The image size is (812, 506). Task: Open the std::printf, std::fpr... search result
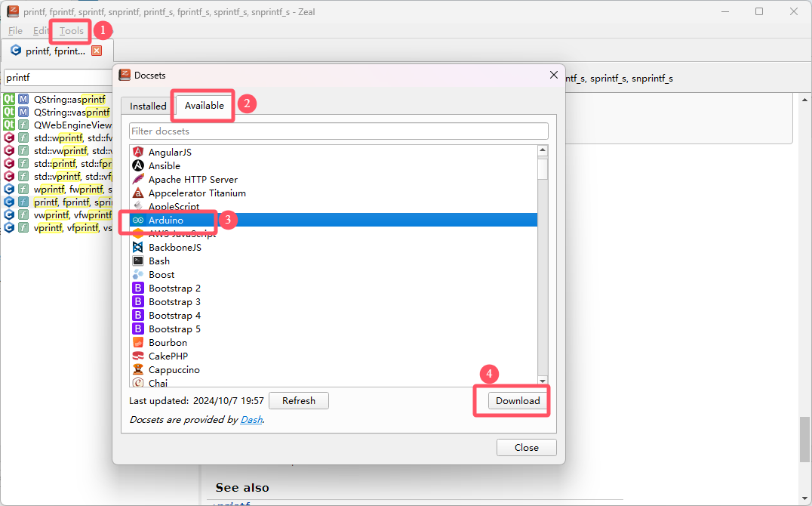pos(57,163)
